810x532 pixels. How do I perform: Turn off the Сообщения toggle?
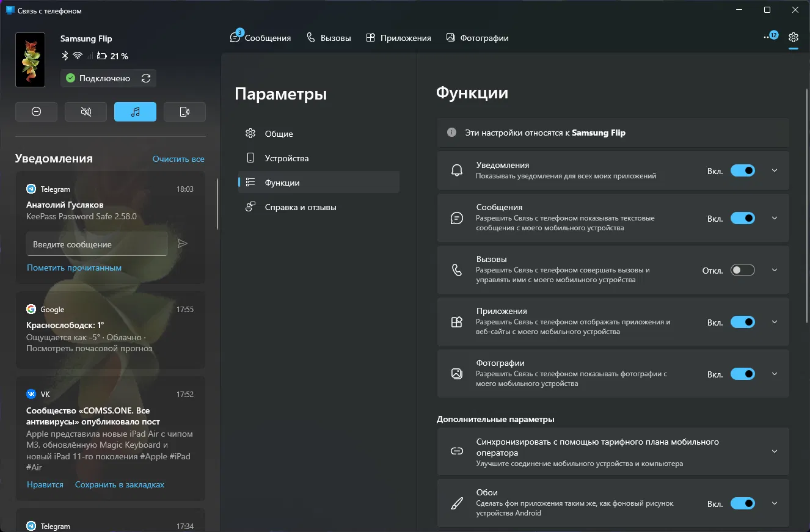[x=743, y=218]
